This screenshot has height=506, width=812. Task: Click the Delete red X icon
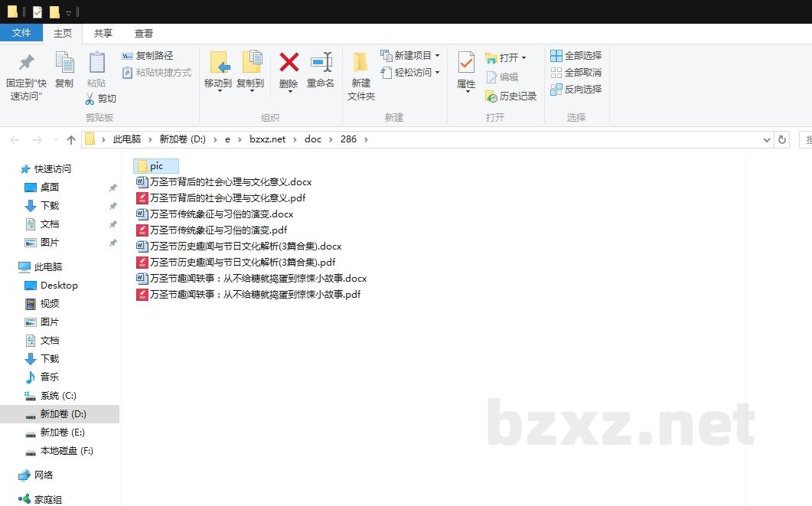click(289, 64)
